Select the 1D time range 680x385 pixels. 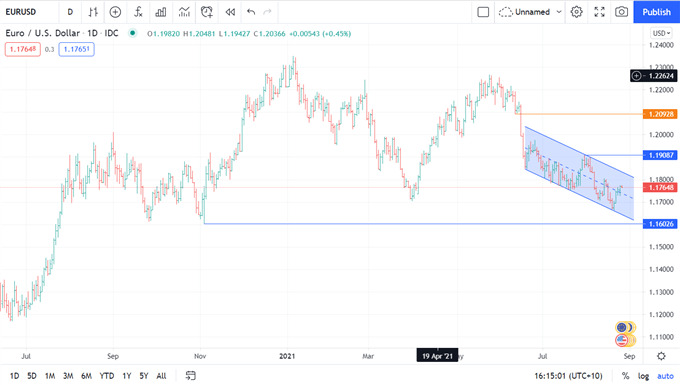point(14,376)
